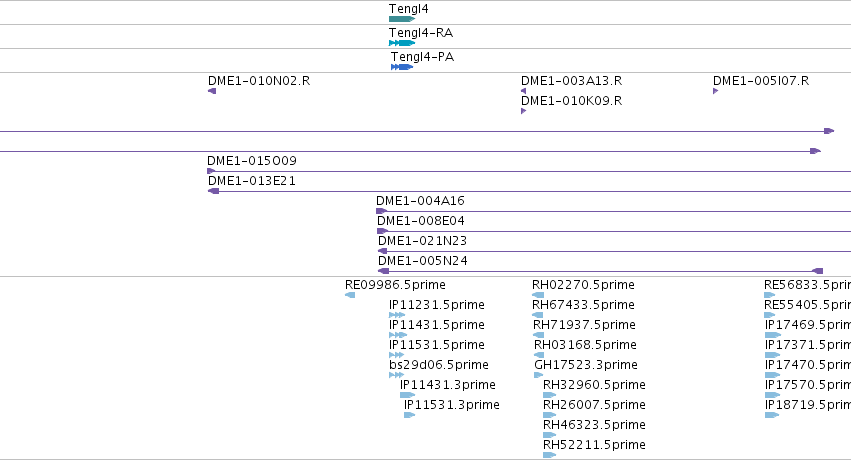Screen dimensions: 851x460
Task: Select the RE56833.5prime EST glyph
Action: pyautogui.click(x=770, y=295)
